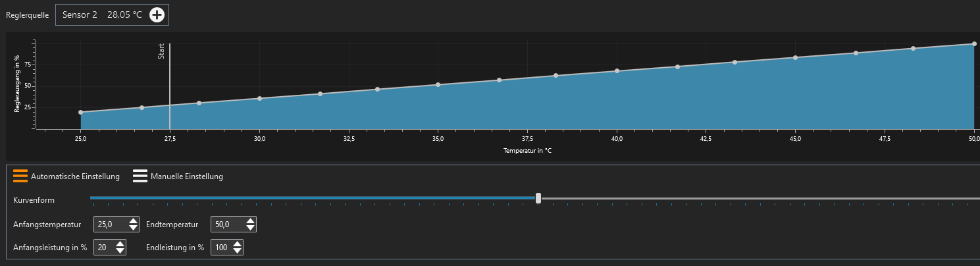Click the 47,5 x-axis tick label
Screen dimensions: 980x266
click(885, 139)
